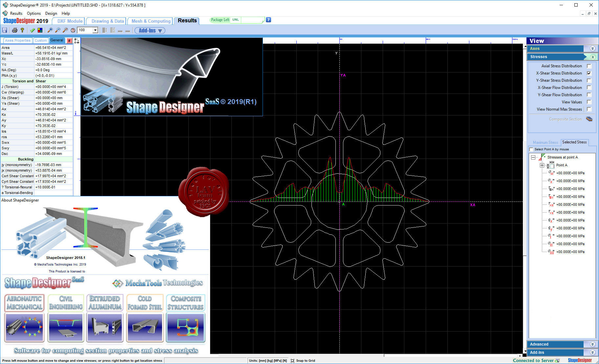Click the Save diskette icon in toolbar

click(x=5, y=30)
